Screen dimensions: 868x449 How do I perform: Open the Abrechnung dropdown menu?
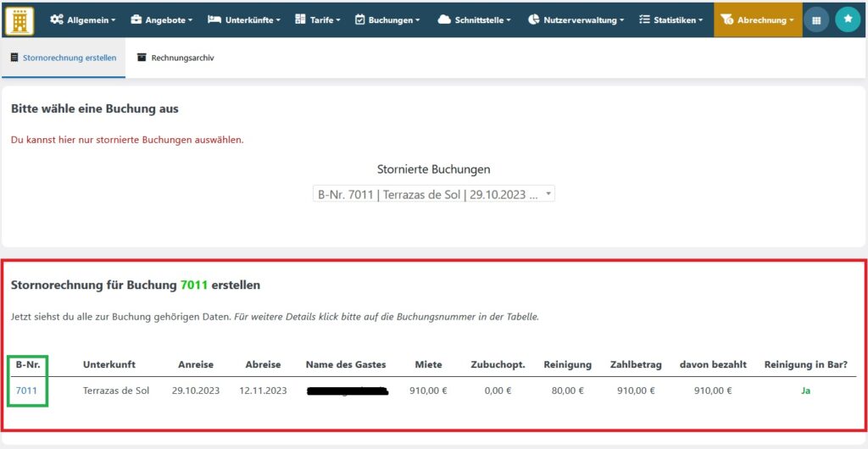coord(758,19)
